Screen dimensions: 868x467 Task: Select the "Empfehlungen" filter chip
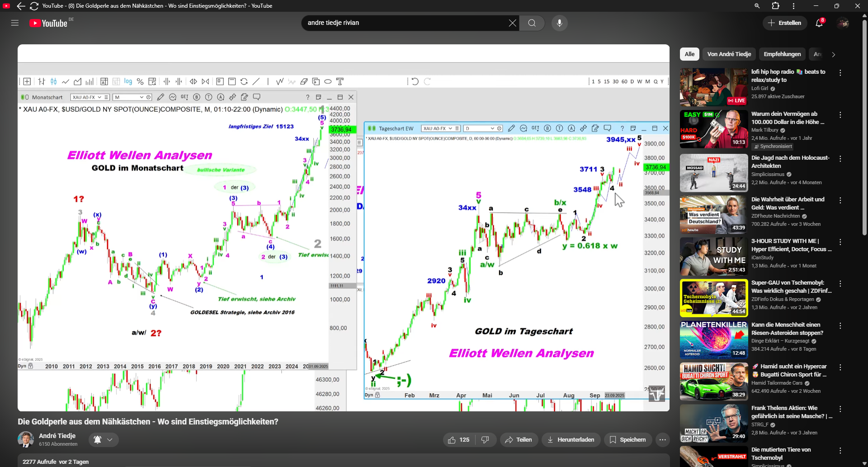[782, 54]
